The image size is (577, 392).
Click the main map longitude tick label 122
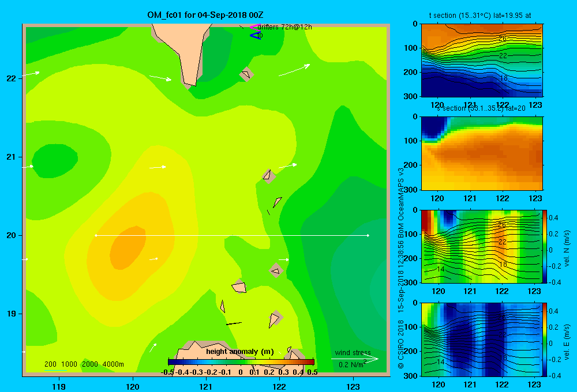279,386
